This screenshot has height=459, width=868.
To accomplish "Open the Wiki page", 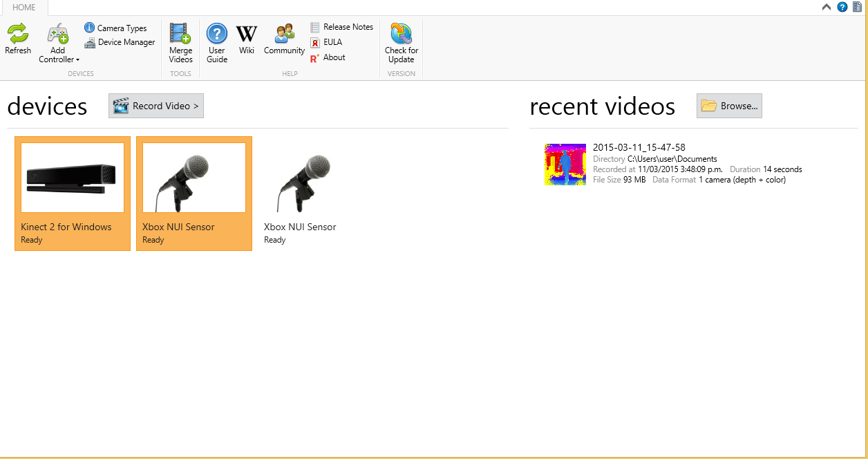I will pos(247,39).
